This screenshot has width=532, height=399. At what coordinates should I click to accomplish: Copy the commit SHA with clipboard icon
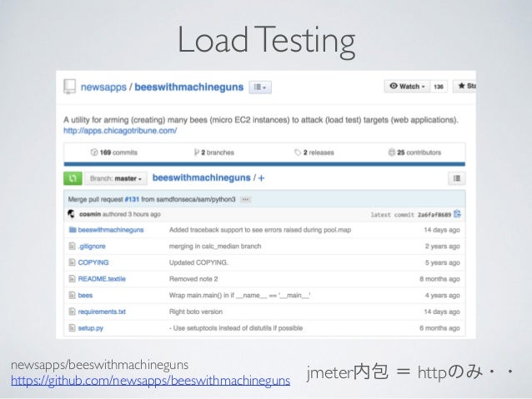457,214
